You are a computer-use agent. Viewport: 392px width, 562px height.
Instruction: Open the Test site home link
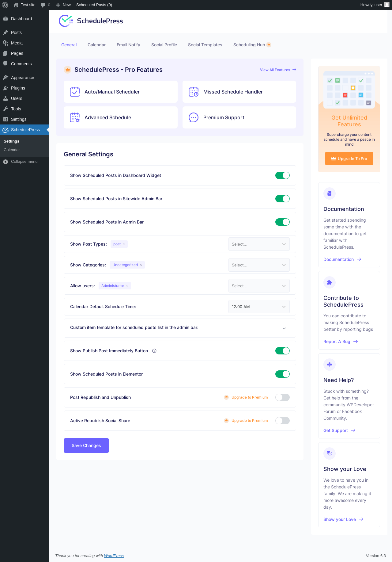pos(24,5)
